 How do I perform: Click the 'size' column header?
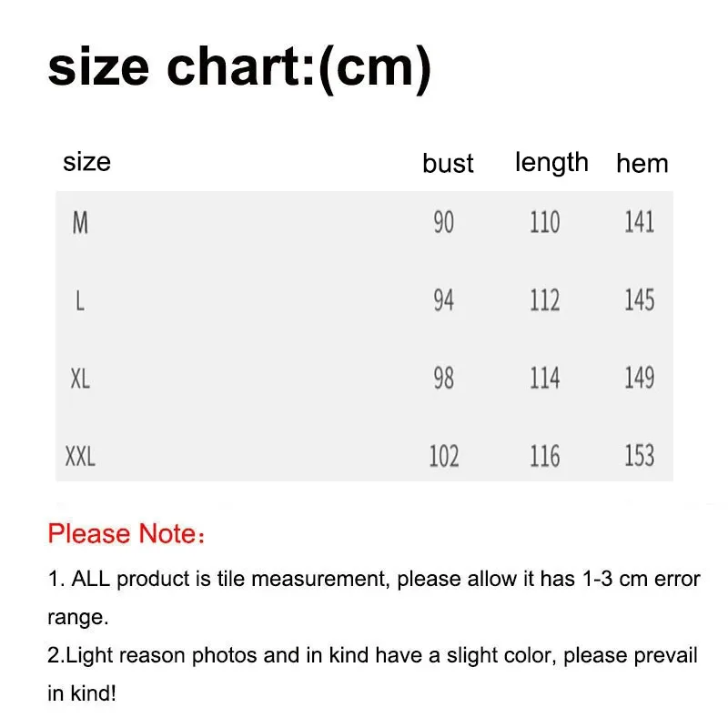coord(86,162)
